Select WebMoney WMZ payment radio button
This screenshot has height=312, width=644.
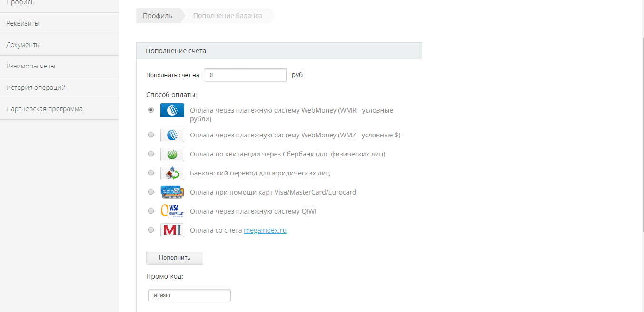click(151, 135)
